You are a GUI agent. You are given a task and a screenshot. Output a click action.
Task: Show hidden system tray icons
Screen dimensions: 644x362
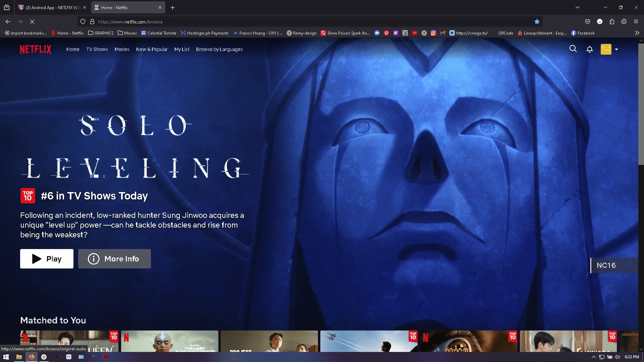(593, 357)
